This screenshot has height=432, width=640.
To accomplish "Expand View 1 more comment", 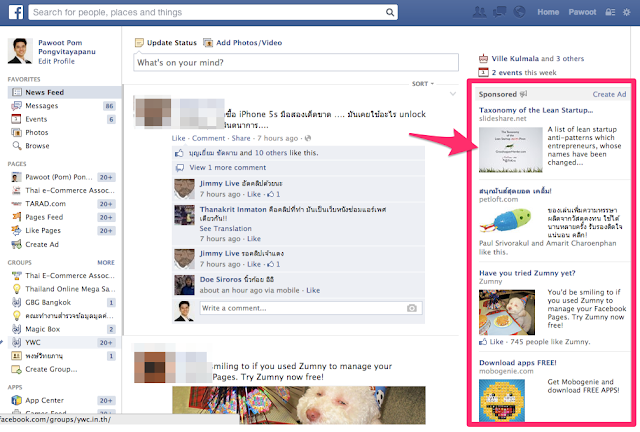I will point(227,167).
